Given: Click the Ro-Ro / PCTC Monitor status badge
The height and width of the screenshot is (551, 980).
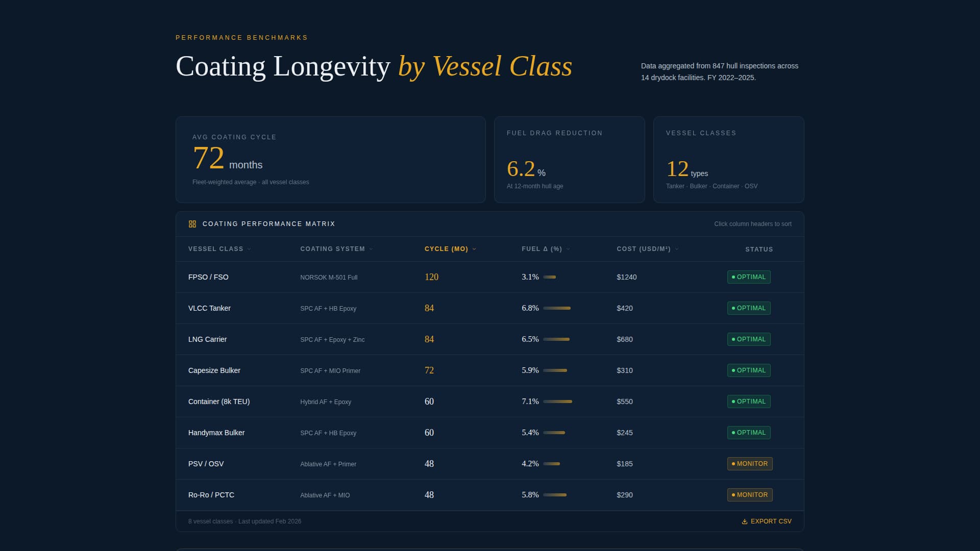Looking at the screenshot, I should [749, 495].
